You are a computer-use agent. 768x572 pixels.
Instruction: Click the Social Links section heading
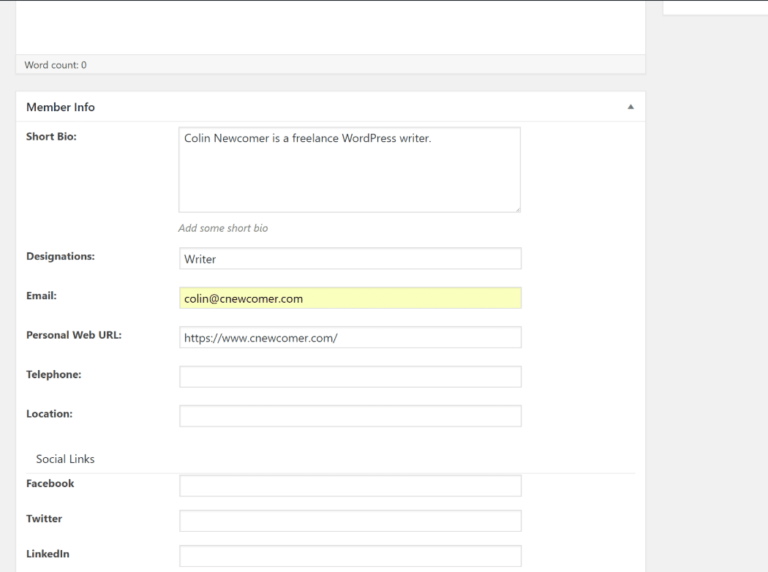(65, 459)
